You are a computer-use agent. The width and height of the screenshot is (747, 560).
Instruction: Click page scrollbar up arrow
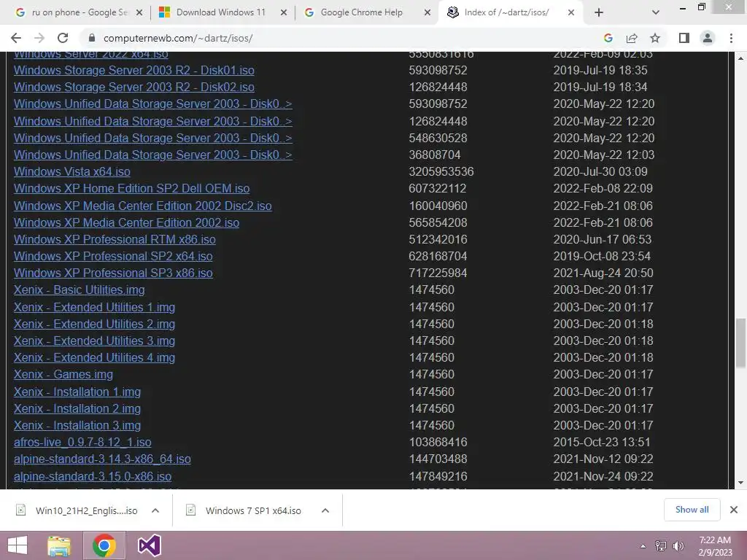click(x=740, y=58)
